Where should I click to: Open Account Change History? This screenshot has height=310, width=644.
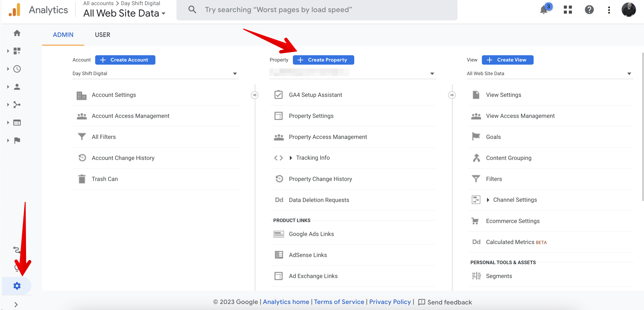pos(123,158)
